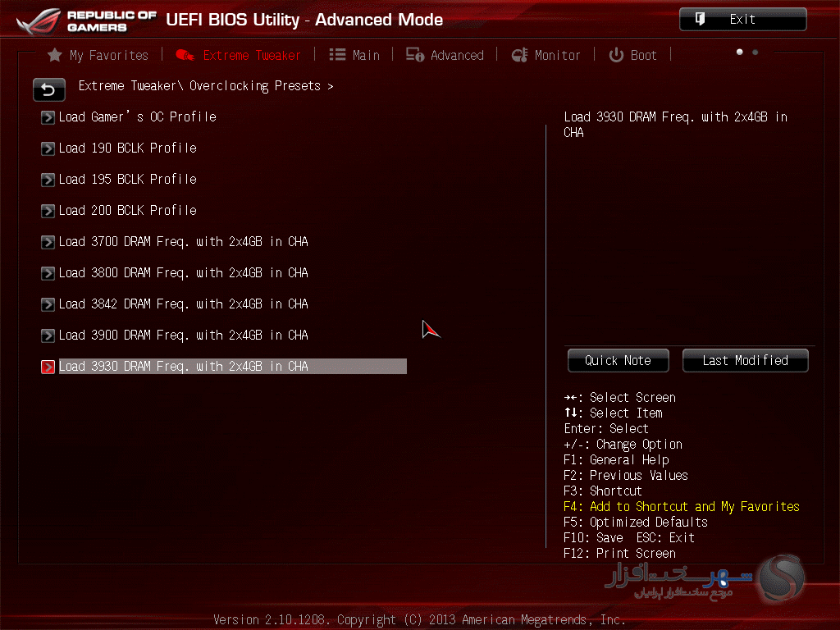Click the back arrow button beside the breadcrumb
Viewport: 840px width, 630px height.
tap(48, 89)
